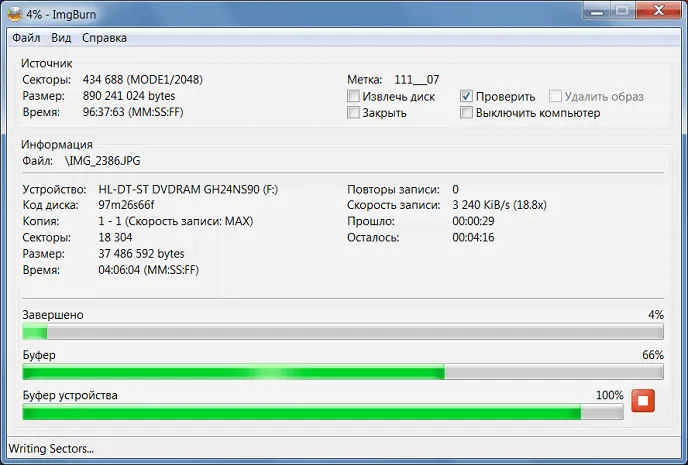
Task: Click source time 96:37:63 (MM:SS:FF)
Action: pyautogui.click(x=133, y=112)
